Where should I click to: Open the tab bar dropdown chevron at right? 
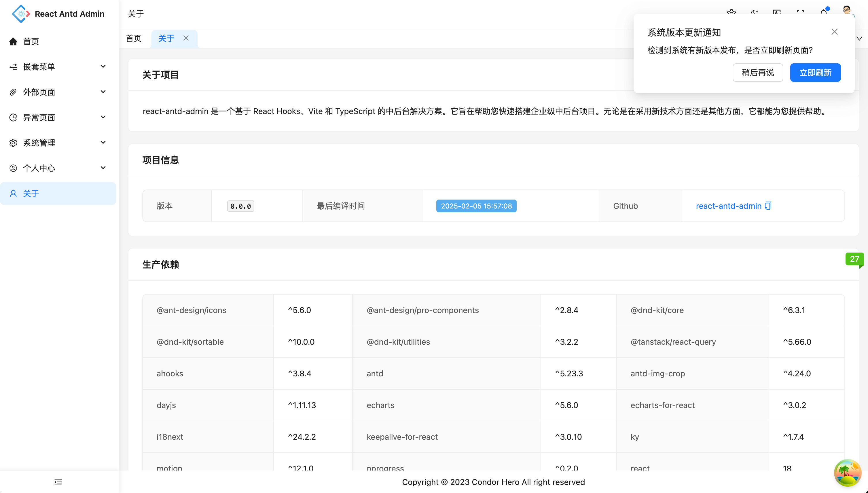coord(859,38)
